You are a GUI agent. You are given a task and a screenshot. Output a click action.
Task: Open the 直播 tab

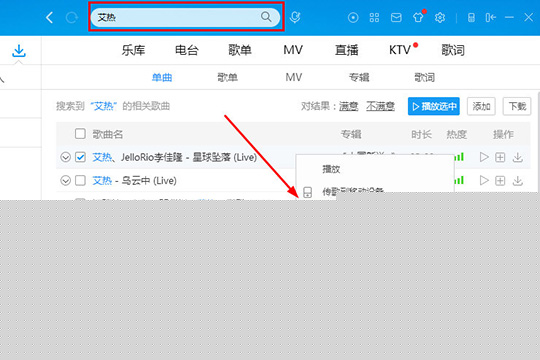pyautogui.click(x=346, y=50)
